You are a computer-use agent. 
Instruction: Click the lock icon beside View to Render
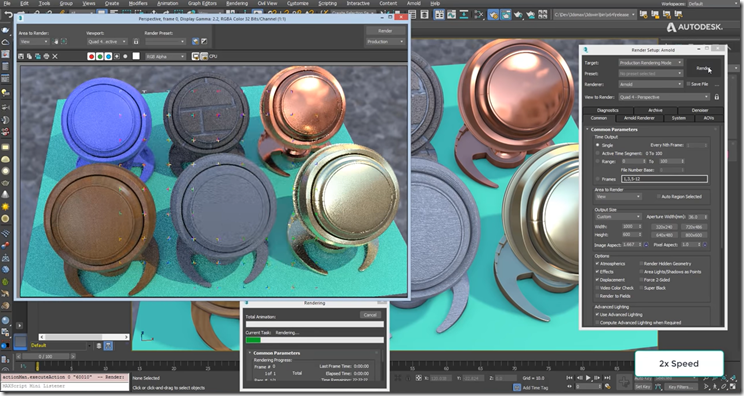coord(716,97)
